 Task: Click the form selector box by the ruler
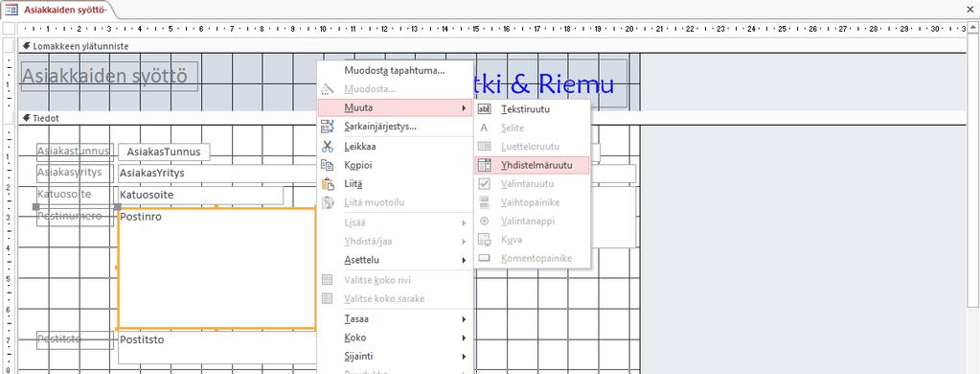coord(10,29)
